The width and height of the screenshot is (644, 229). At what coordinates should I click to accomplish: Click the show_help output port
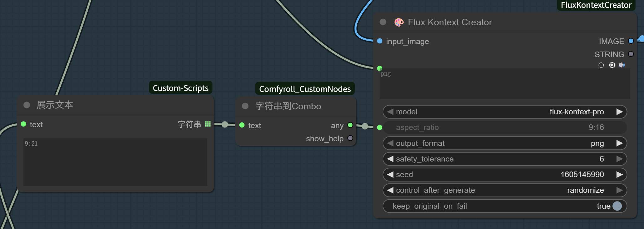coord(350,138)
